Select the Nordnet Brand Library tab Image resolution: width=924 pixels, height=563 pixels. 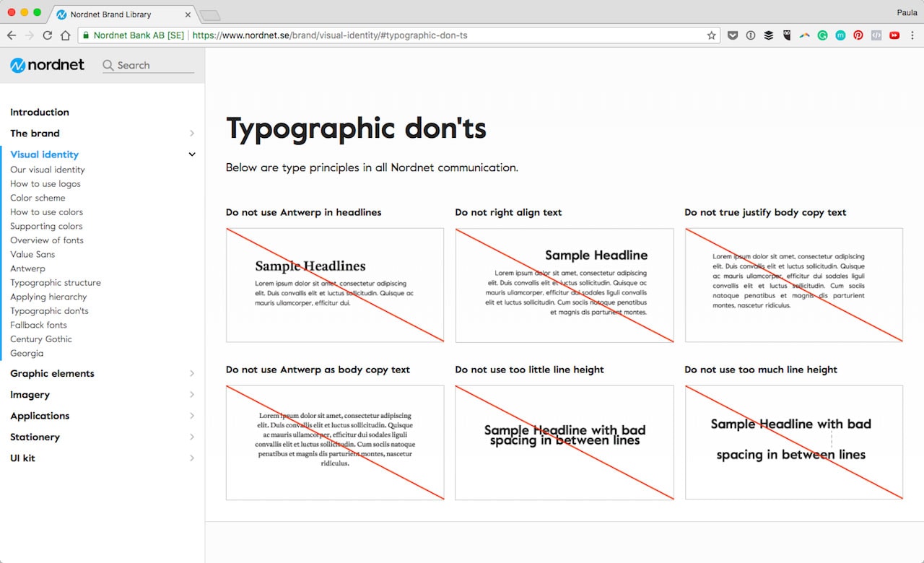(x=121, y=14)
